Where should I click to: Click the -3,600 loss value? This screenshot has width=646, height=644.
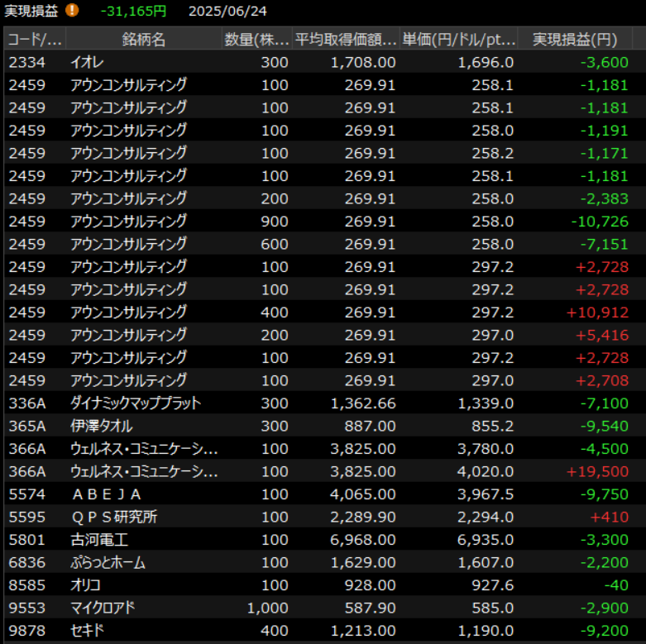605,62
